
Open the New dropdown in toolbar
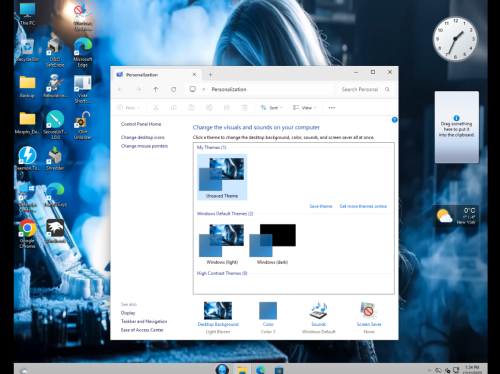coord(129,108)
